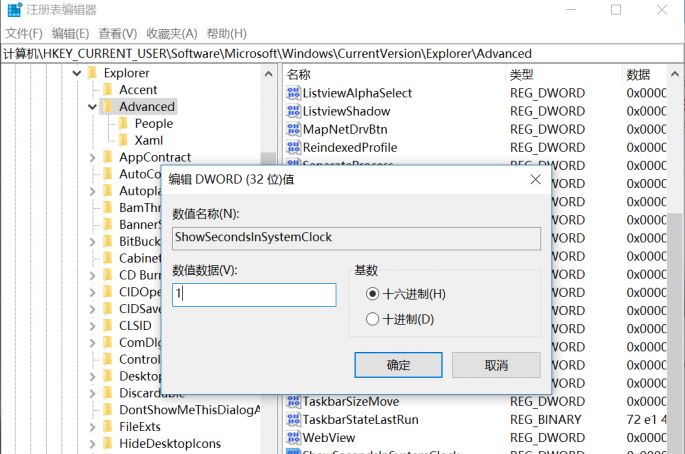Screen dimensions: 685x454
Task: Click the MapNetDrvBtn value icon
Action: point(293,129)
